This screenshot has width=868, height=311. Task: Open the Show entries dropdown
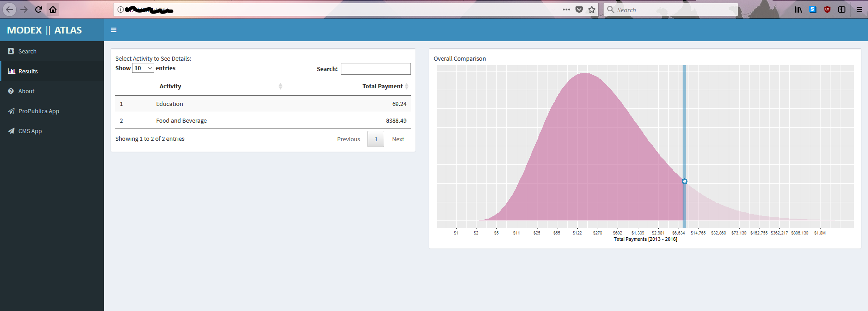tap(143, 68)
